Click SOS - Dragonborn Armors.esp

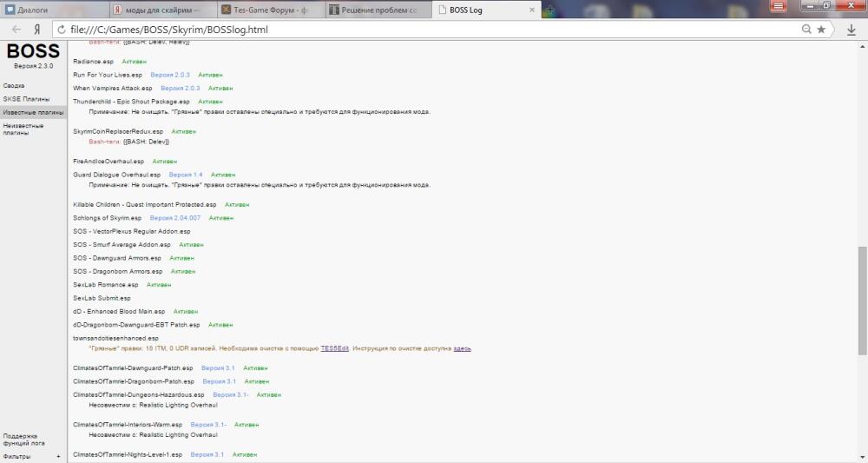[x=118, y=271]
